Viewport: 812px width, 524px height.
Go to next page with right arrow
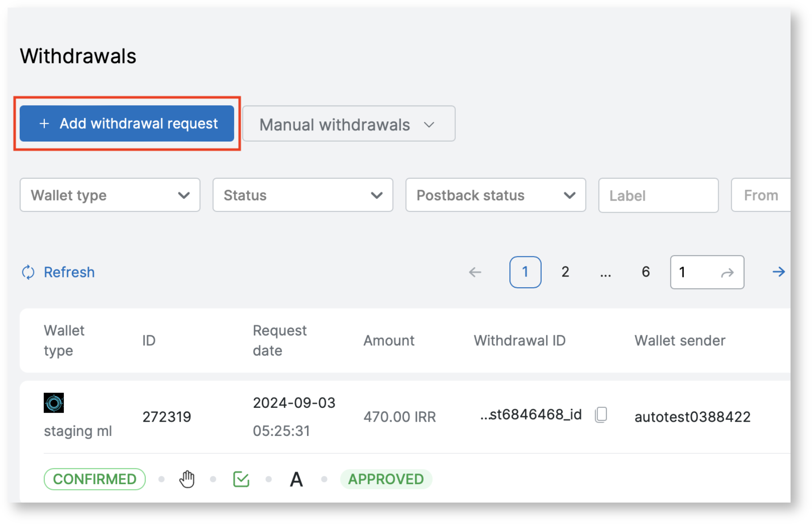pyautogui.click(x=778, y=272)
